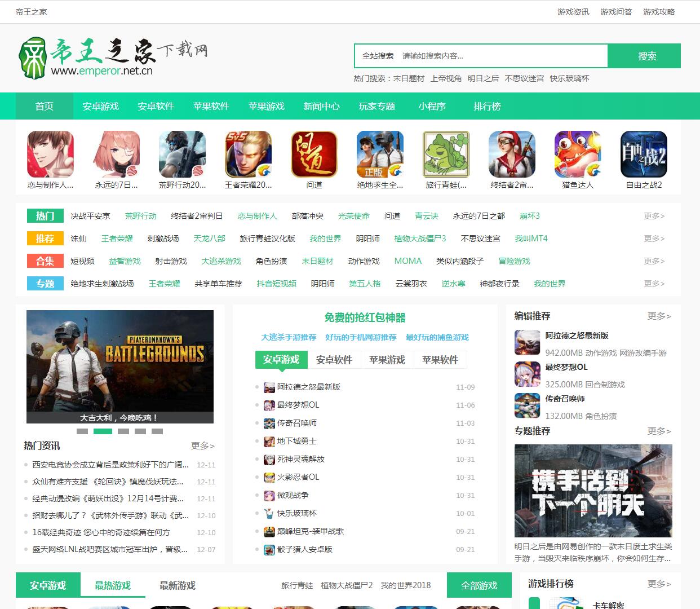Click the 阿拉德之怒最新版 icon under 编辑推荐

click(528, 342)
